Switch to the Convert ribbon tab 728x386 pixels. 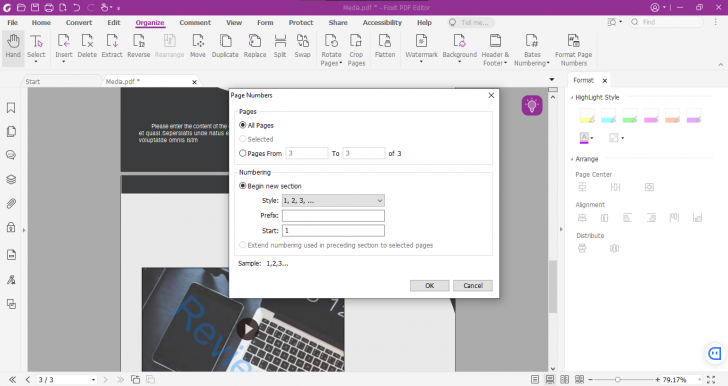pos(79,22)
